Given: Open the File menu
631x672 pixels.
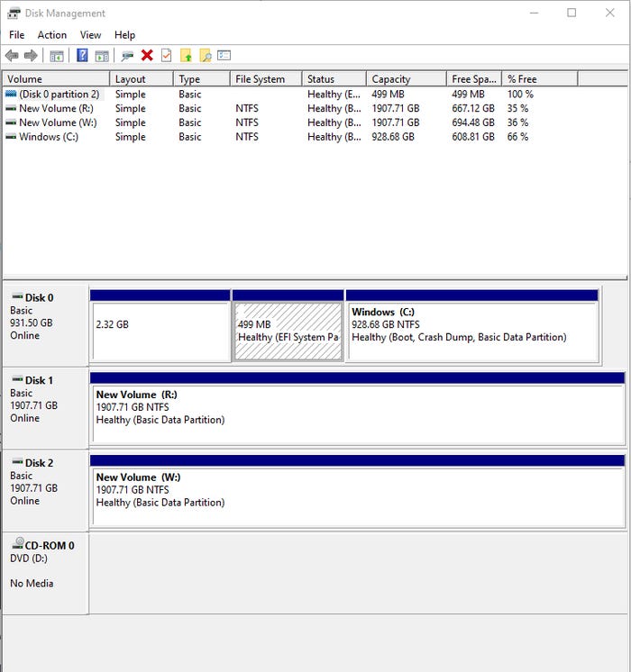Looking at the screenshot, I should (17, 35).
